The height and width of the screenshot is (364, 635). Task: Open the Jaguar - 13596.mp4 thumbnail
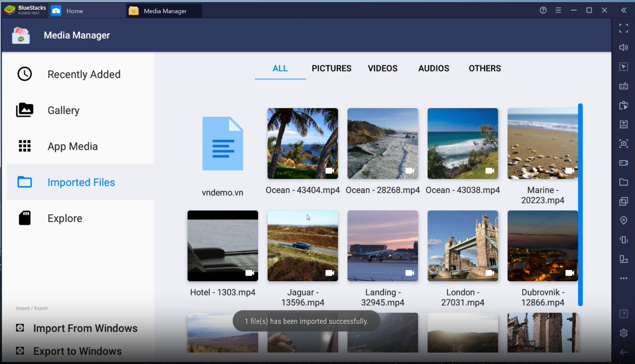click(x=302, y=245)
